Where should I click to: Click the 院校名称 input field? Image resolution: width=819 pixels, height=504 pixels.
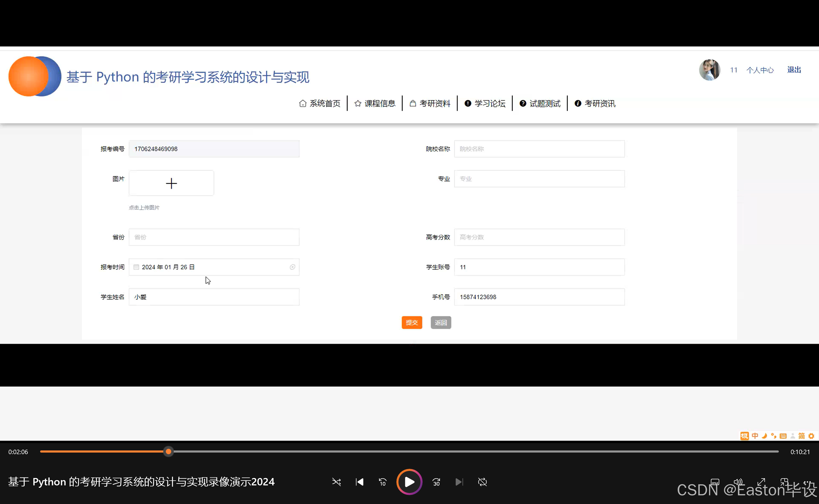click(x=539, y=149)
